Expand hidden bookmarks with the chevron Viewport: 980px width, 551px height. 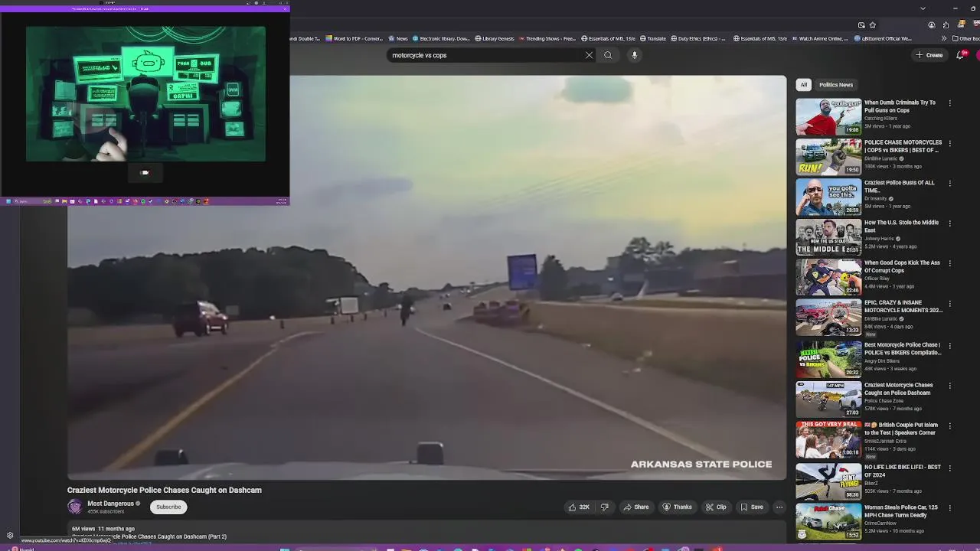point(944,38)
